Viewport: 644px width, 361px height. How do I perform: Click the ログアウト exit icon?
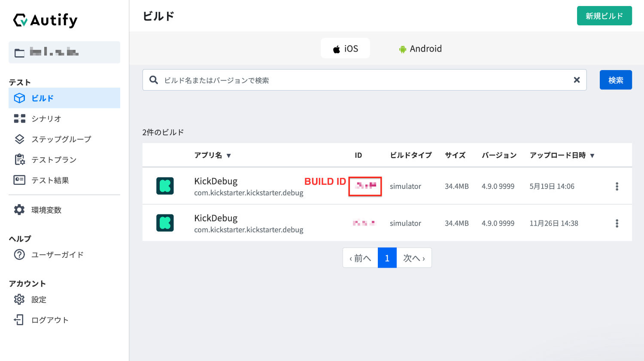(19, 320)
